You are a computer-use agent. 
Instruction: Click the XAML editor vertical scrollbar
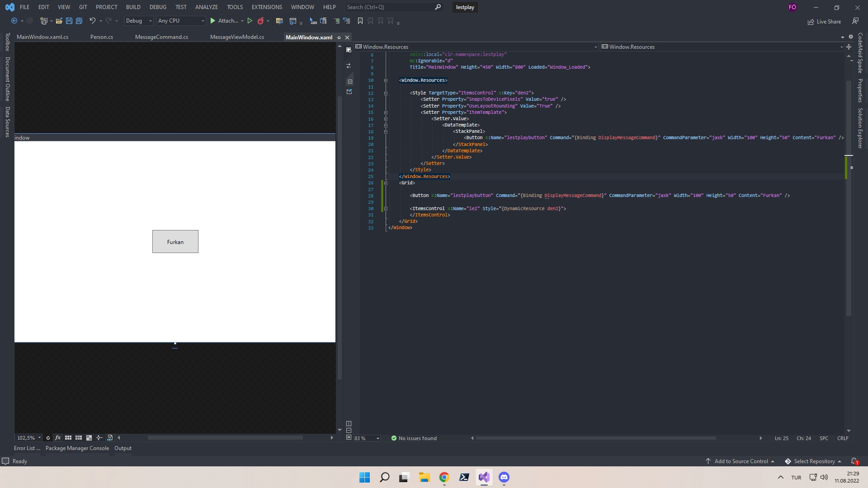(849, 198)
